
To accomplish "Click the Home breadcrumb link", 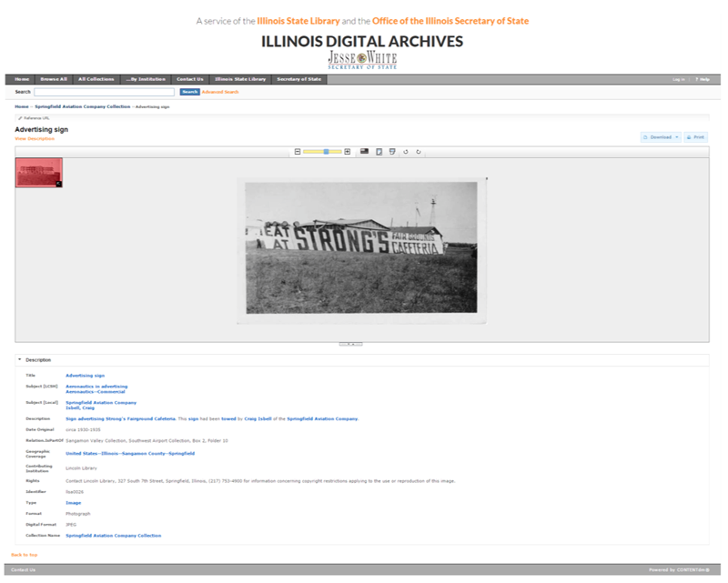I will pos(21,106).
